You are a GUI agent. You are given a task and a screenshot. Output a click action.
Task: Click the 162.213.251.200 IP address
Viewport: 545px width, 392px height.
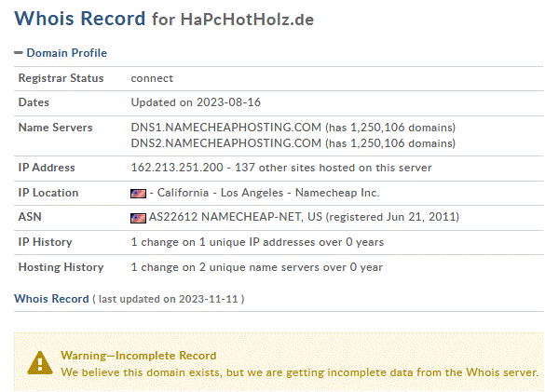tap(177, 168)
